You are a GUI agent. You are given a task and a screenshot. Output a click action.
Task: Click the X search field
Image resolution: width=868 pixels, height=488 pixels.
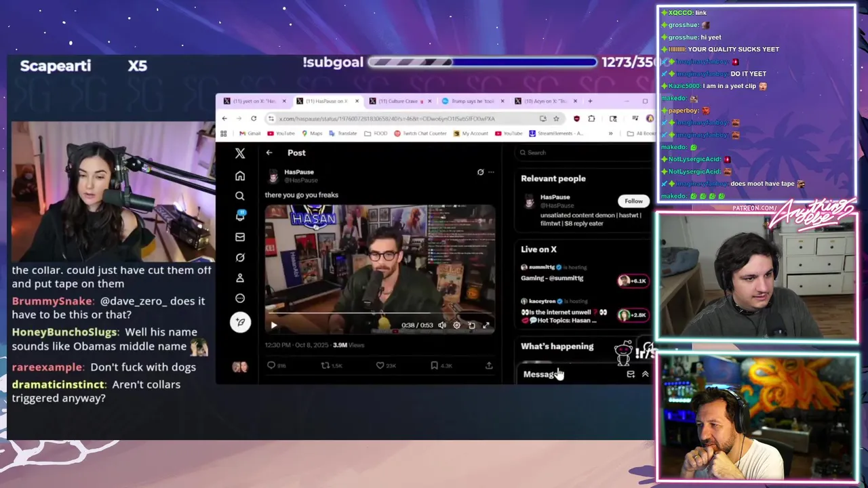click(x=583, y=152)
